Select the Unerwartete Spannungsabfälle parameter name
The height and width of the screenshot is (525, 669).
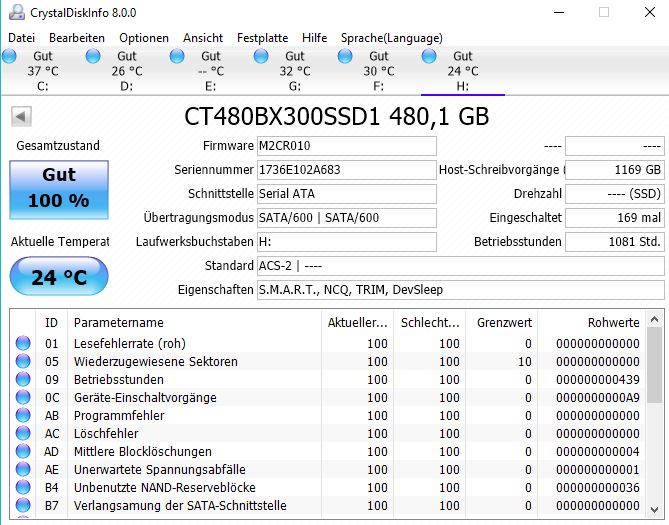[x=160, y=470]
